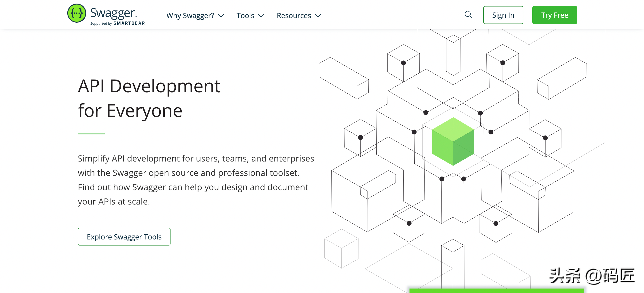This screenshot has width=644, height=293.
Task: Open the Tools menu
Action: [250, 15]
